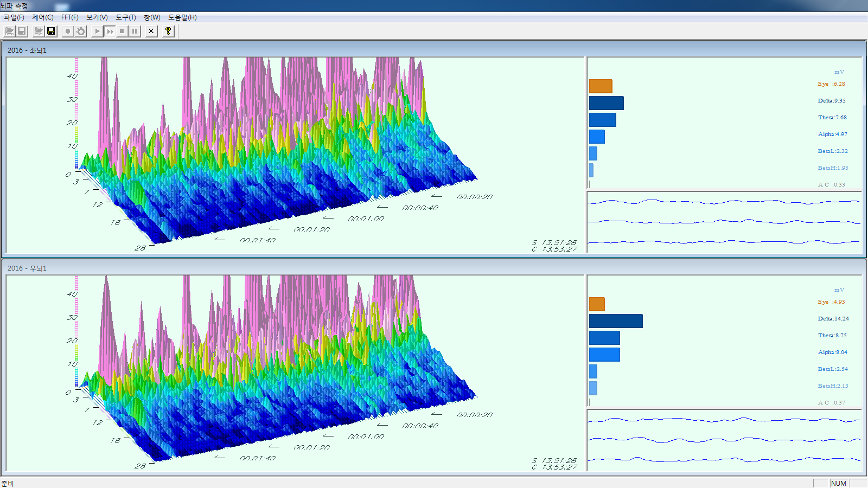
Task: Click the fast-forward toolbar button
Action: 110,31
